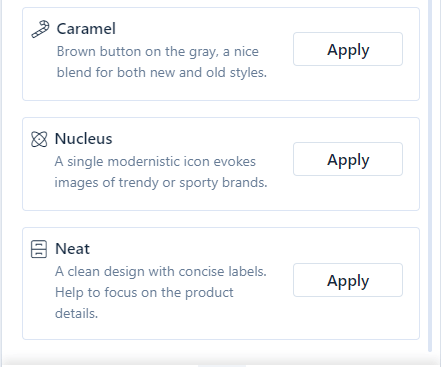Click the 'A single modernistic icon evokes' text
The height and width of the screenshot is (367, 441).
pos(155,162)
